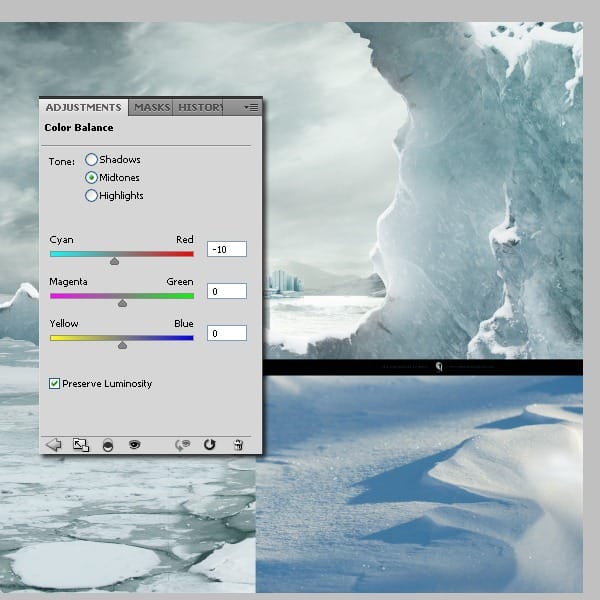Uncheck Preserve Luminosity checkbox
Image resolution: width=600 pixels, height=600 pixels.
click(55, 384)
